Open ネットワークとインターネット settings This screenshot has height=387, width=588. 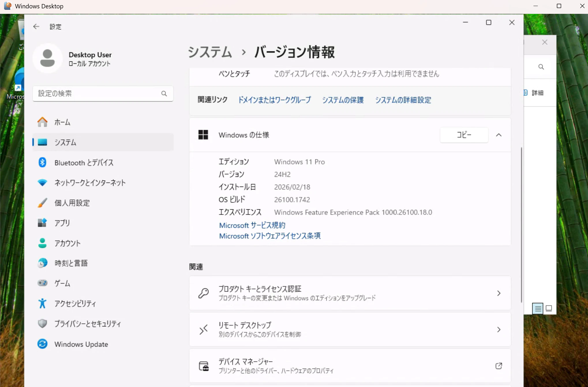pyautogui.click(x=103, y=183)
